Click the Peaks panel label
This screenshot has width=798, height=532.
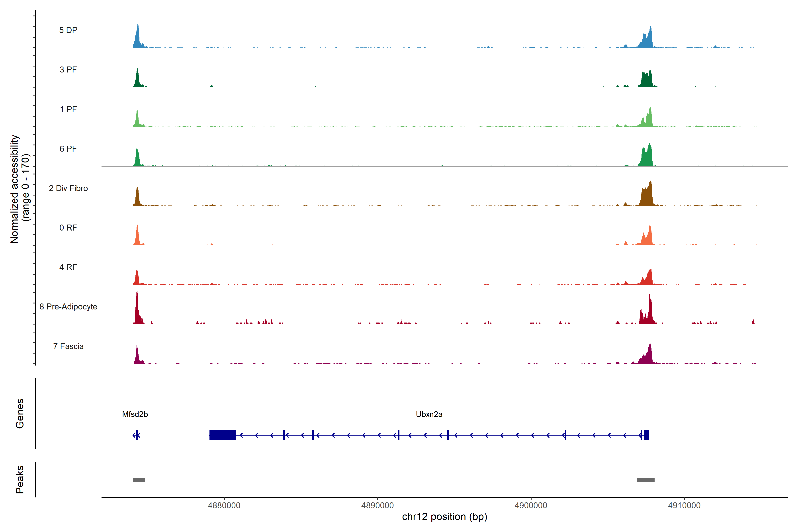coord(20,479)
